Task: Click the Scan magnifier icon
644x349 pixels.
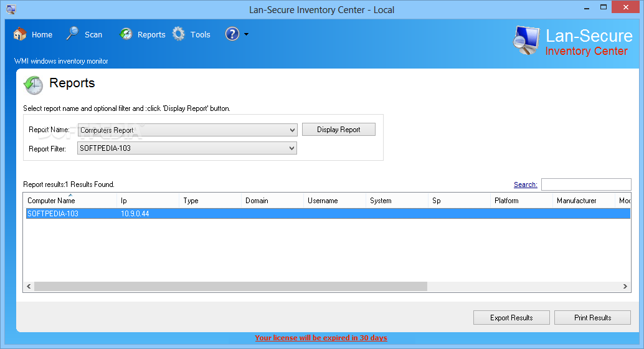Action: 72,34
